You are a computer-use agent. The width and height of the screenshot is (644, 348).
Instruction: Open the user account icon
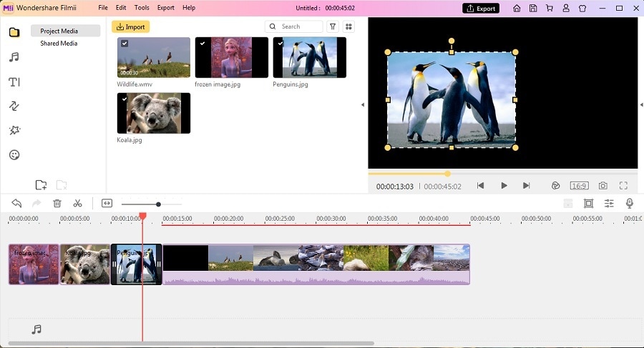tap(566, 8)
